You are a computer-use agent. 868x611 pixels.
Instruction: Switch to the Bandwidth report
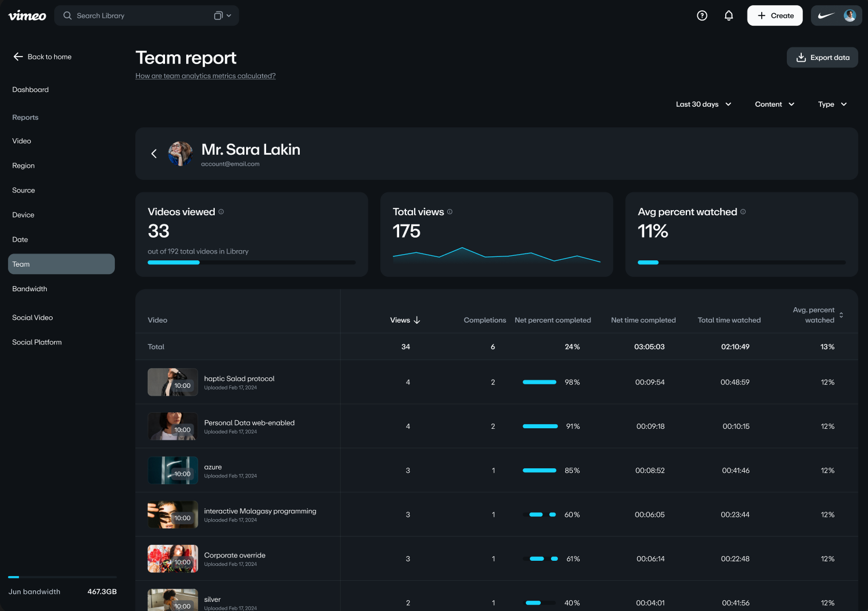pyautogui.click(x=30, y=288)
